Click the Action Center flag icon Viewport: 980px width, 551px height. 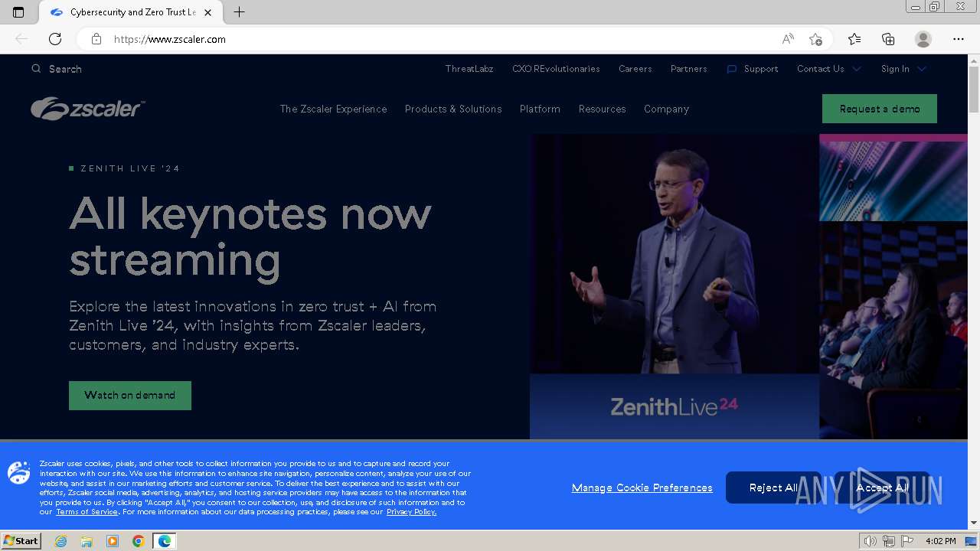pyautogui.click(x=907, y=541)
